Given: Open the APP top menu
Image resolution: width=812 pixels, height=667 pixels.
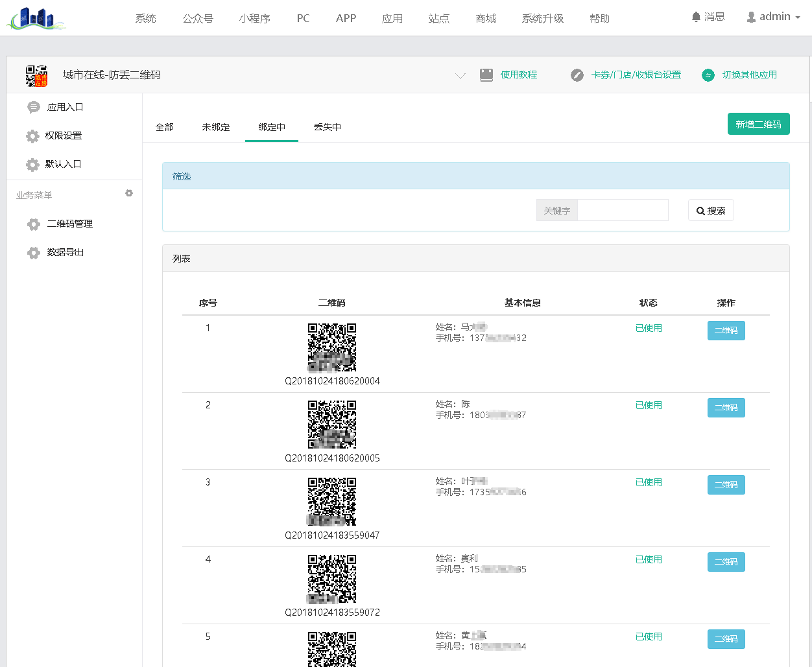Looking at the screenshot, I should coord(346,18).
